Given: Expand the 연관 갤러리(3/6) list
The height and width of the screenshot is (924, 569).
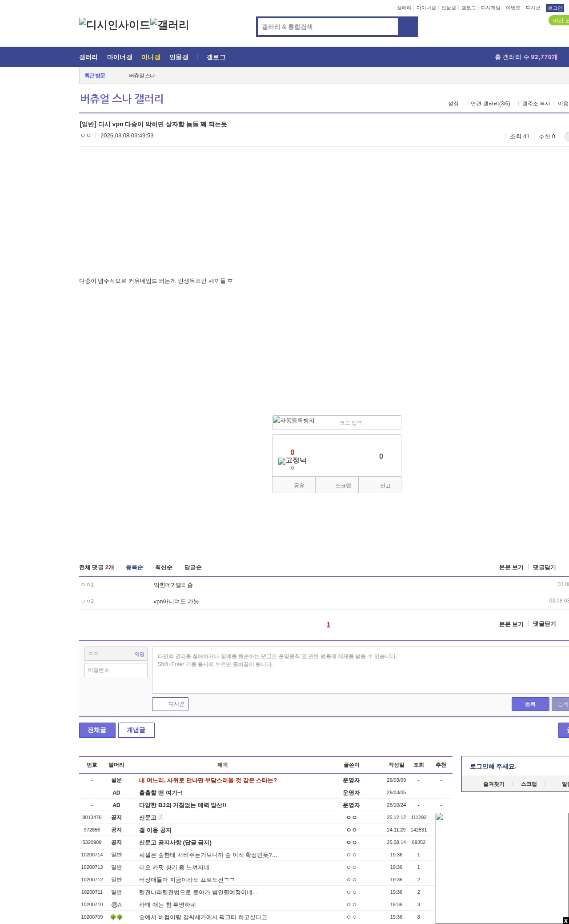Looking at the screenshot, I should click(490, 104).
